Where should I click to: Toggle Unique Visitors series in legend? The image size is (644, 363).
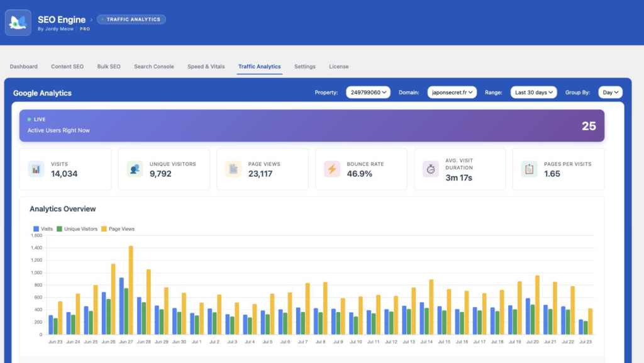(x=77, y=229)
